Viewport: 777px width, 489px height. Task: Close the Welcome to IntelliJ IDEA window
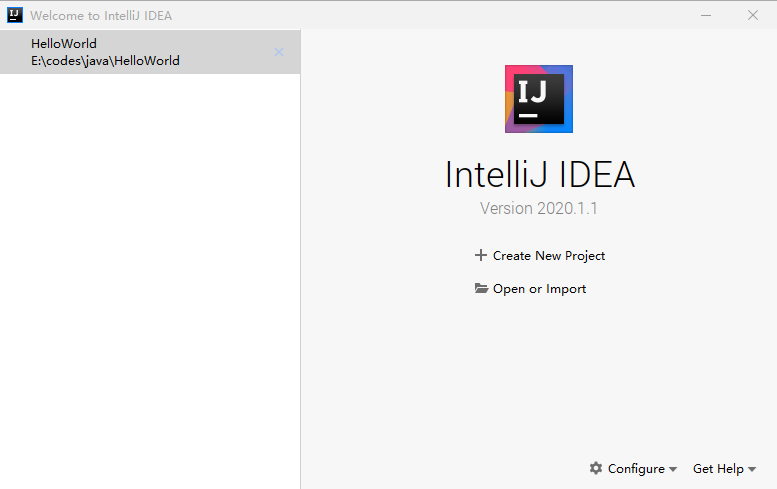753,15
